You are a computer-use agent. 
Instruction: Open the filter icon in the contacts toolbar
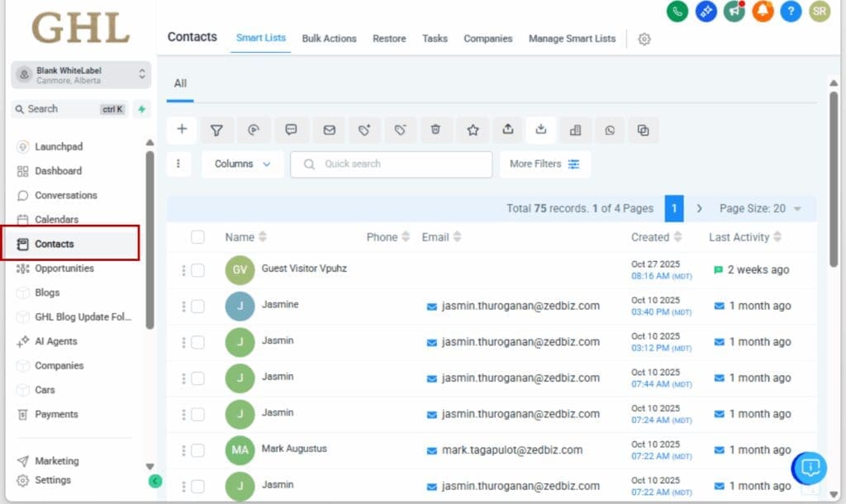216,130
